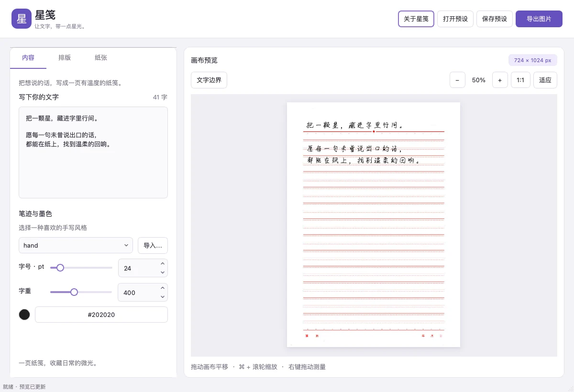Decrease font weight with the down stepper arrow
This screenshot has height=392, width=574.
(x=163, y=297)
